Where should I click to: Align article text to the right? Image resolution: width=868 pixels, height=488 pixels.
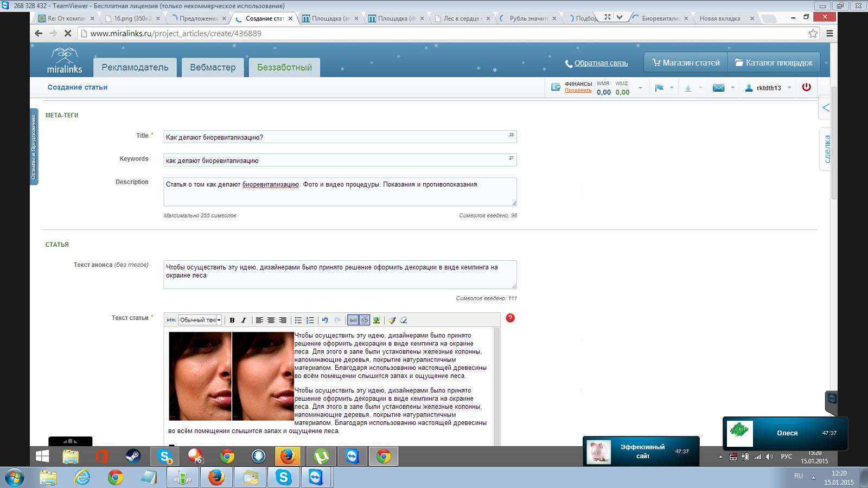pos(283,320)
